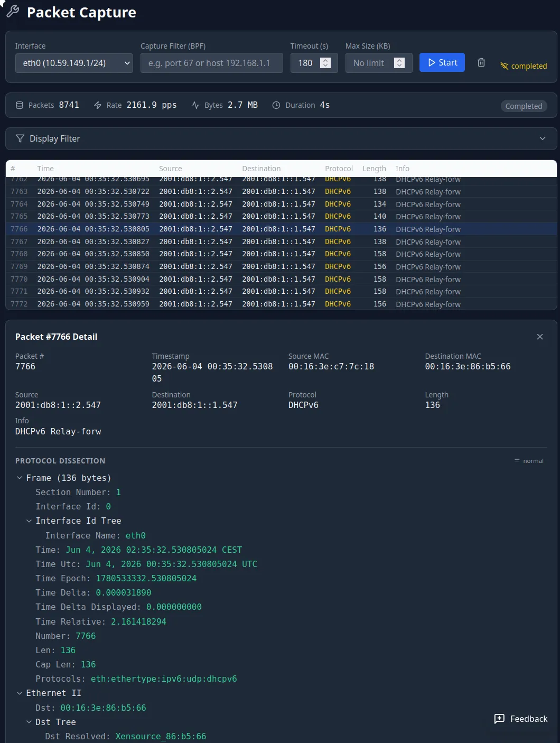Sort by the Time column header
The width and height of the screenshot is (560, 743).
(x=45, y=169)
